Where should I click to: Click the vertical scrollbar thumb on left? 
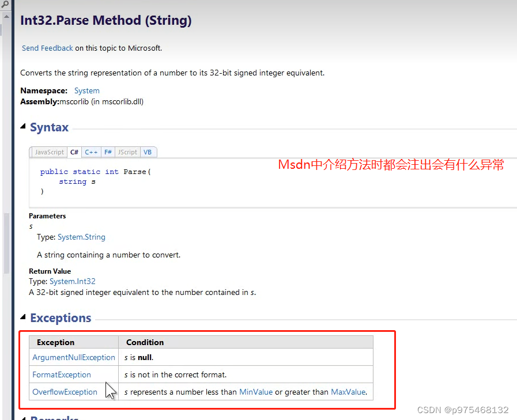pos(6,243)
